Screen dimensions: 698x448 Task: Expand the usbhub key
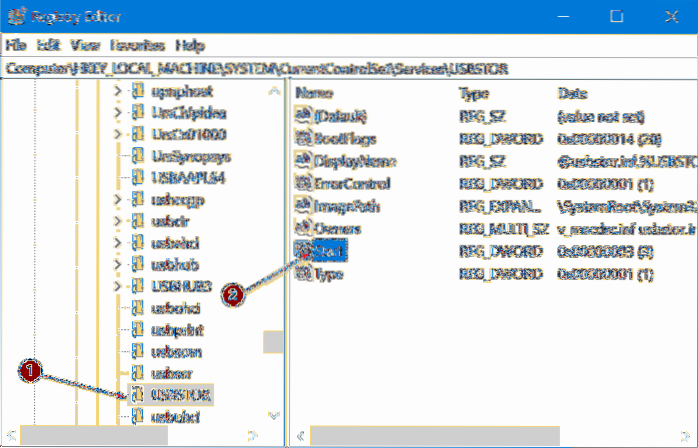[x=118, y=265]
